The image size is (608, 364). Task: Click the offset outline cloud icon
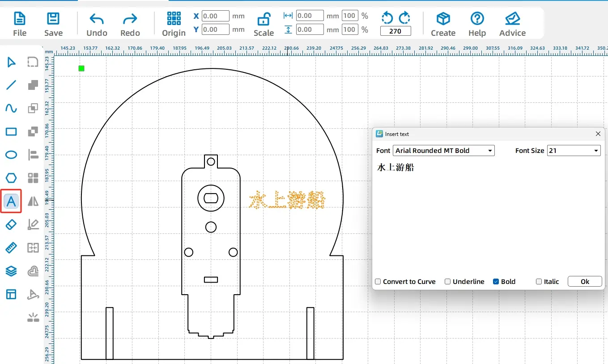(33, 271)
